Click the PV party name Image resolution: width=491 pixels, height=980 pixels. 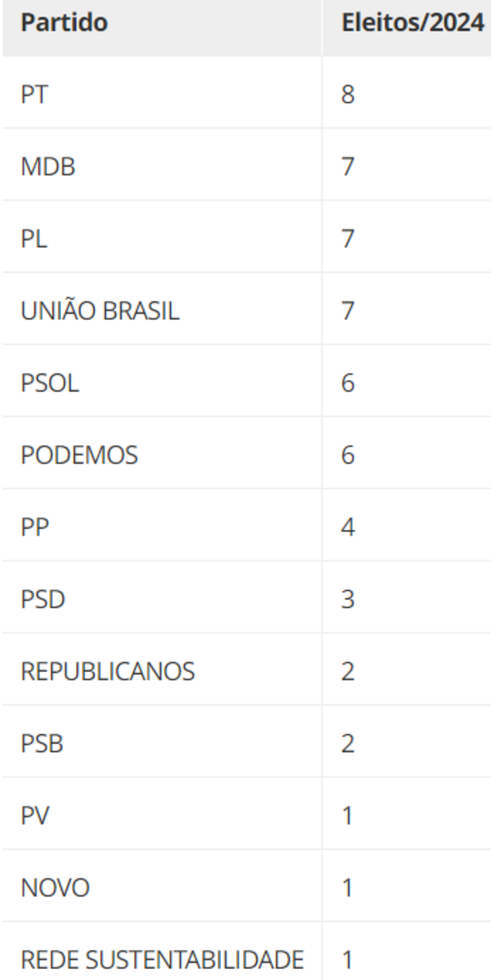tap(35, 816)
